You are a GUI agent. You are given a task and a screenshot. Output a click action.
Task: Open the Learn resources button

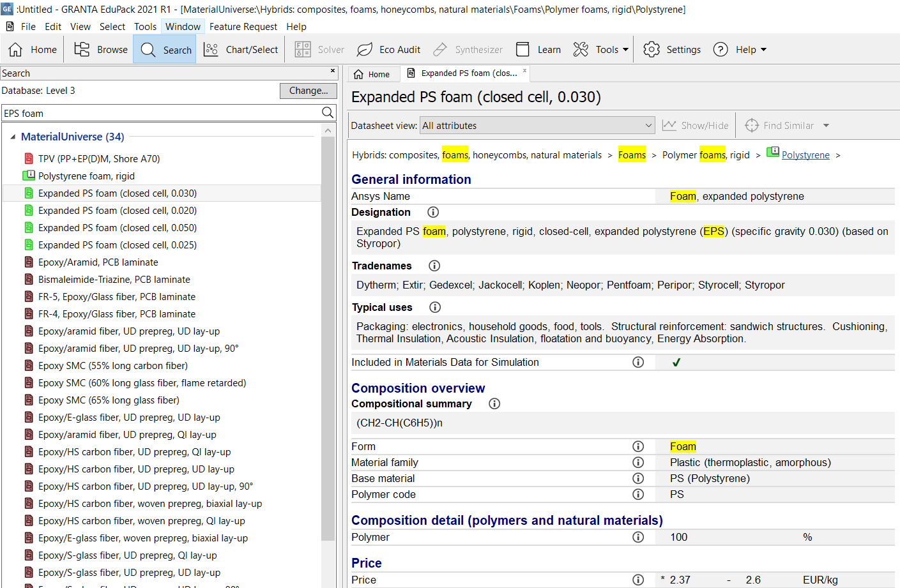tap(538, 50)
